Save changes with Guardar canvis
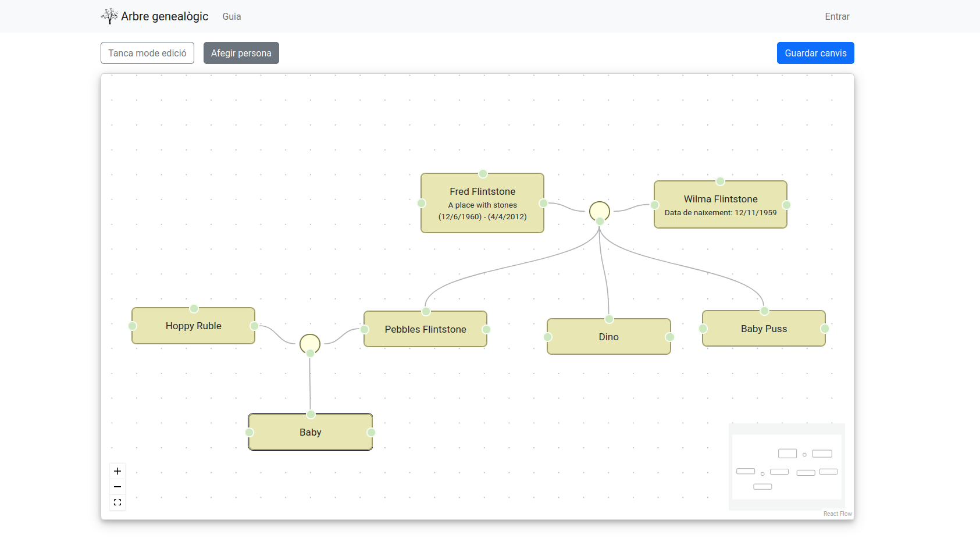Screen dimensions: 980x556 (x=815, y=53)
